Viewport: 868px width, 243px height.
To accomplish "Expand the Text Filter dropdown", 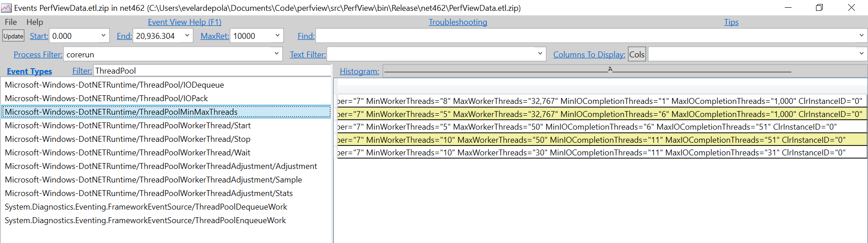I will pos(540,54).
